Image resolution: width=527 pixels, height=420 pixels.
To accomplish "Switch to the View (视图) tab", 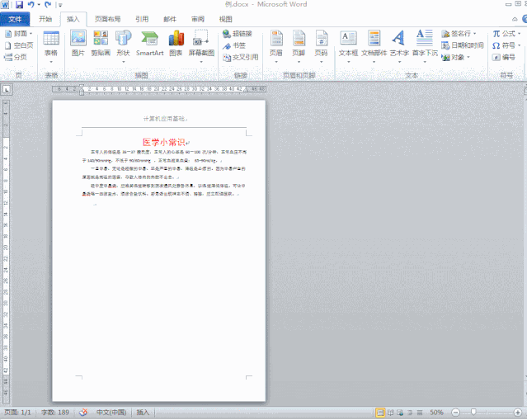I will click(x=225, y=19).
